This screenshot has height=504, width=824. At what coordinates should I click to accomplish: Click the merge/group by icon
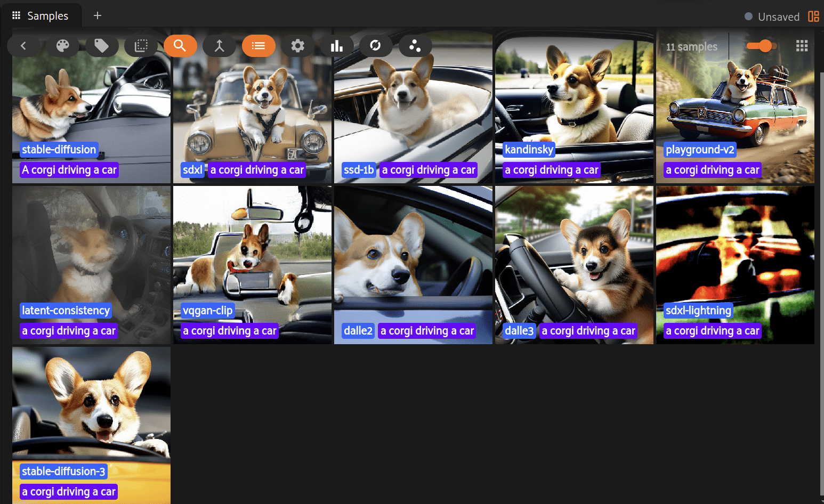[220, 46]
